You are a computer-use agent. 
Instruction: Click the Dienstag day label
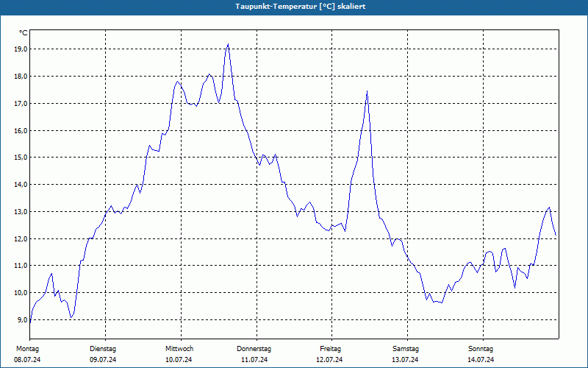[x=103, y=349]
